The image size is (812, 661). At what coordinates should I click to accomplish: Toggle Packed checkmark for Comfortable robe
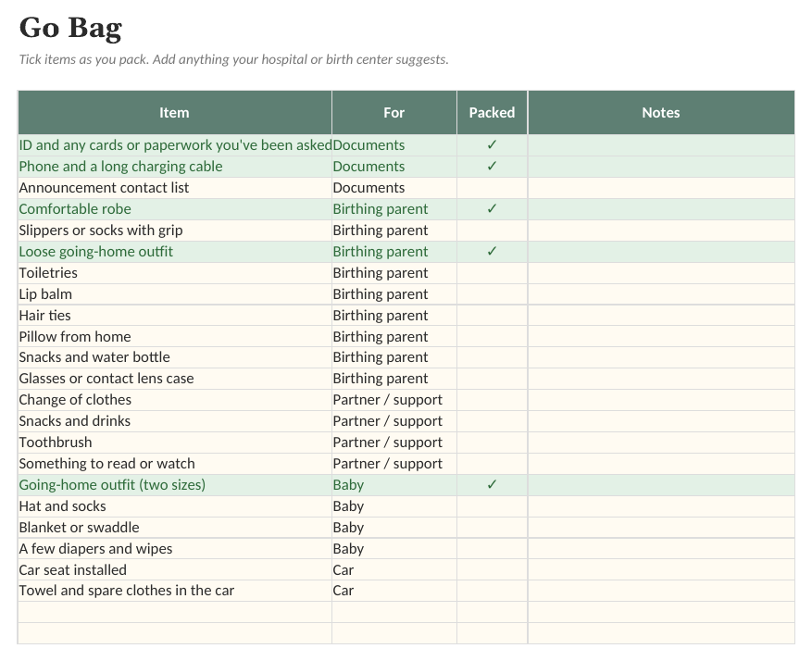click(x=492, y=209)
